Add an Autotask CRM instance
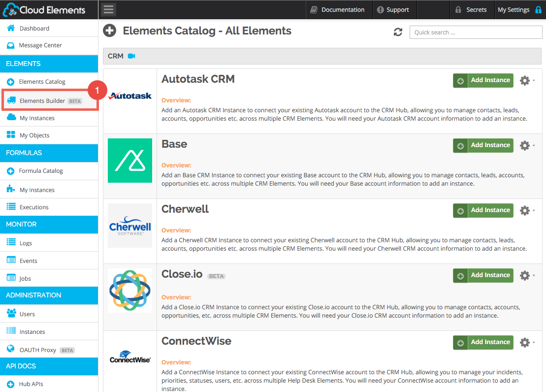This screenshot has width=546, height=392. click(483, 80)
